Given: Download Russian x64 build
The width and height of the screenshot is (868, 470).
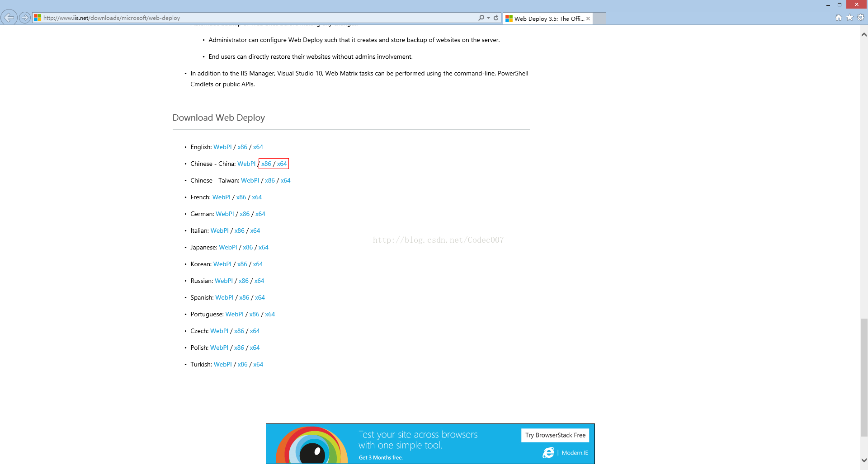Looking at the screenshot, I should click(259, 281).
